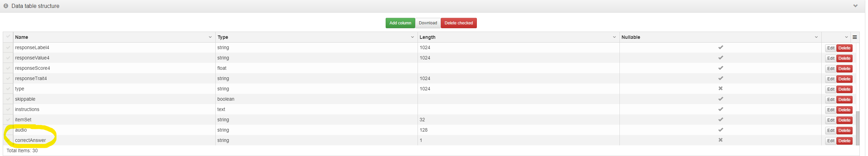Edit the audio column

click(831, 131)
